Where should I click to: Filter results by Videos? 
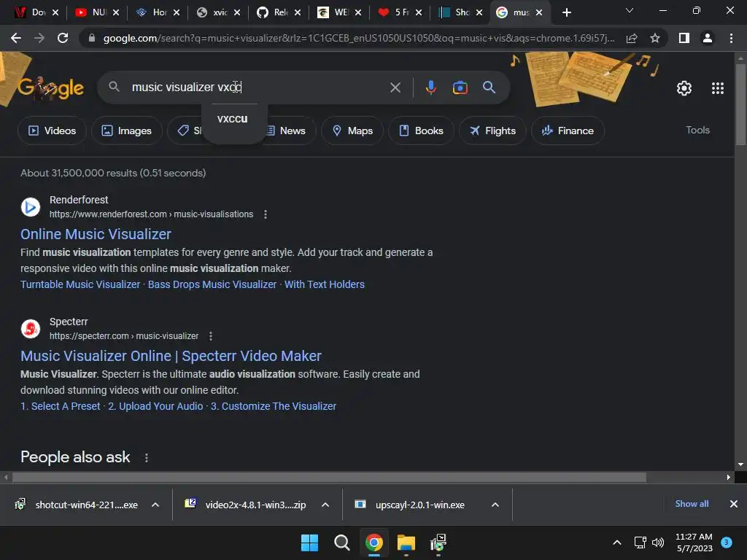click(x=52, y=131)
